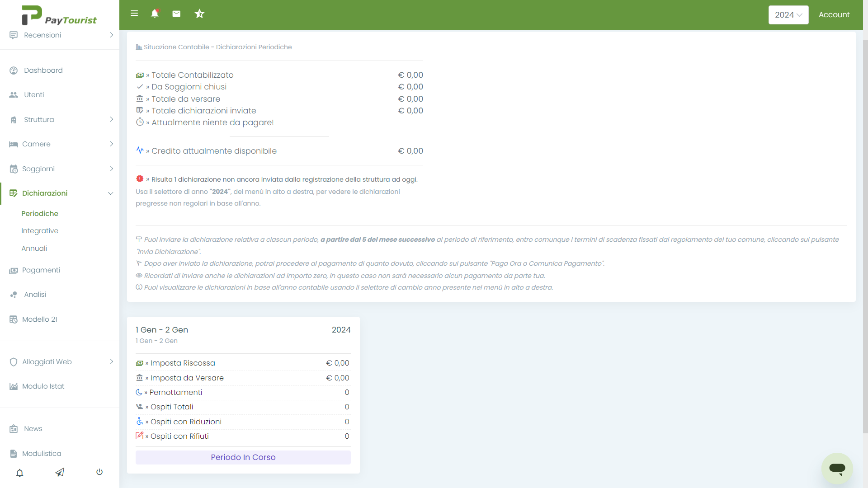The width and height of the screenshot is (868, 488).
Task: Expand the Recensioni submenu chevron
Action: pyautogui.click(x=111, y=35)
